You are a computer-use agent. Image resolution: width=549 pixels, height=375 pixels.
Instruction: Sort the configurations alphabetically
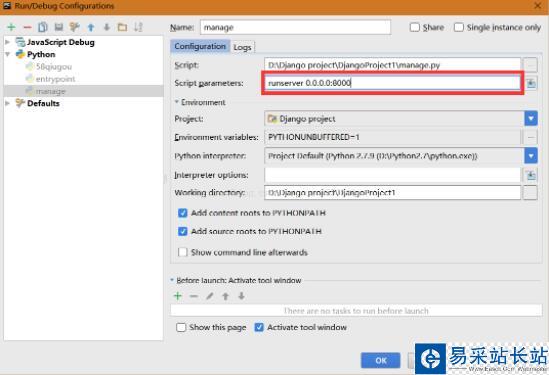(x=139, y=27)
